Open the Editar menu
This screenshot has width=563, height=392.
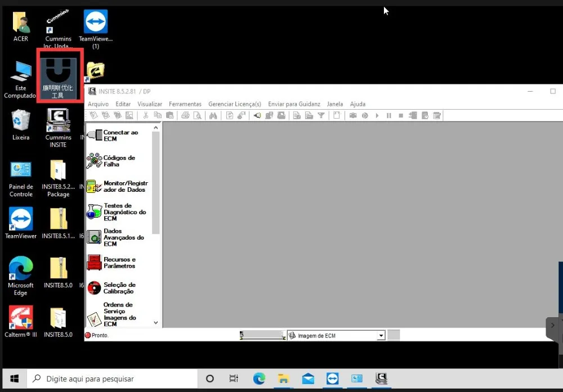coord(123,104)
